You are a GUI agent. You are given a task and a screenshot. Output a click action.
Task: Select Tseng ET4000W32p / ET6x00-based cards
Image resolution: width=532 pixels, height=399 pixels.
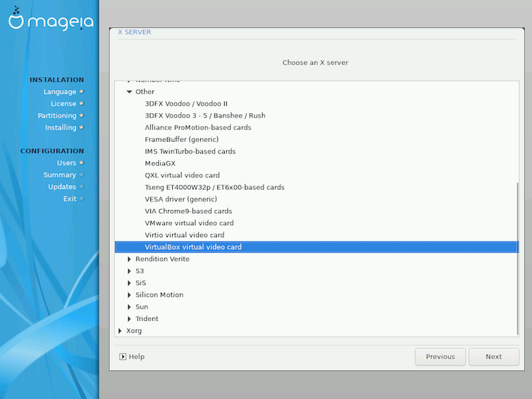[x=214, y=188]
